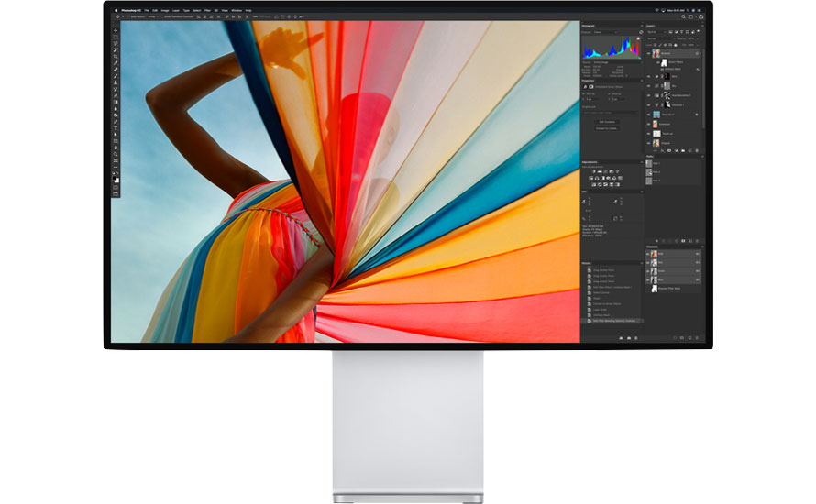The image size is (816, 504).
Task: Create a new group in Layers panel
Action: coord(683,151)
